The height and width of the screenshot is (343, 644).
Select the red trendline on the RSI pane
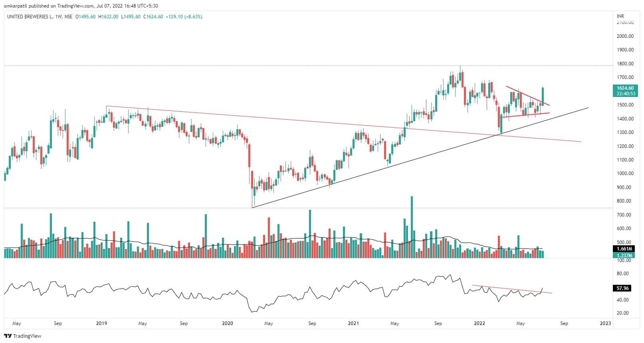click(x=512, y=289)
